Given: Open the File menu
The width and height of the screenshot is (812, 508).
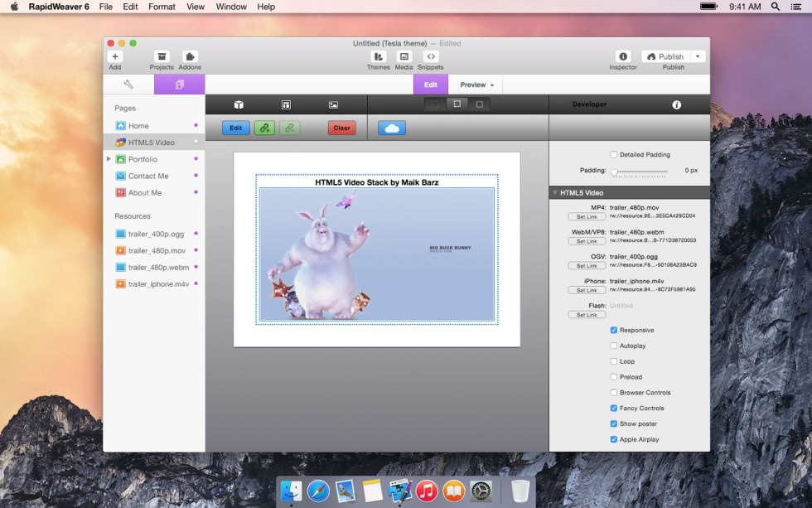Looking at the screenshot, I should [106, 7].
